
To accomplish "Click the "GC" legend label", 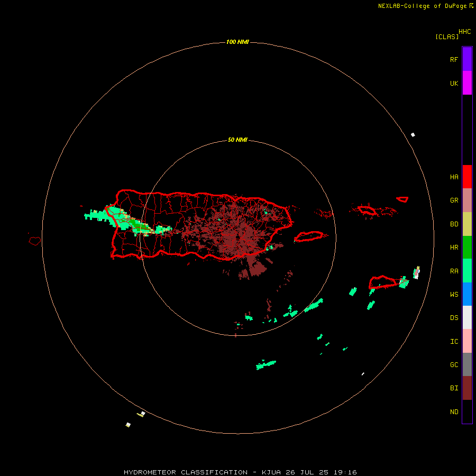I will 454,365.
